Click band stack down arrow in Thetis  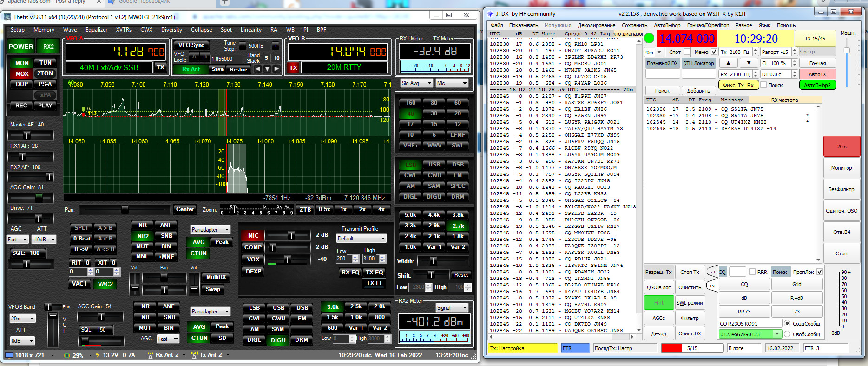(x=267, y=69)
